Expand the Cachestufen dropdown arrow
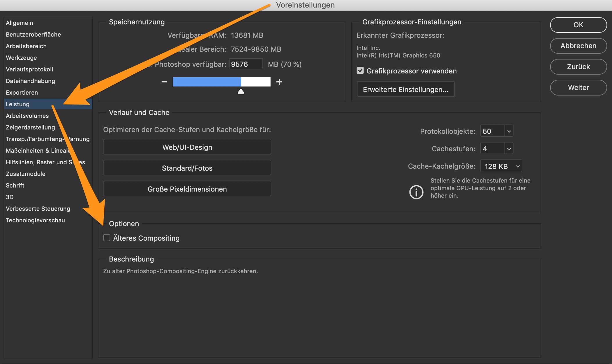Screen dimensions: 612x364 coord(509,149)
